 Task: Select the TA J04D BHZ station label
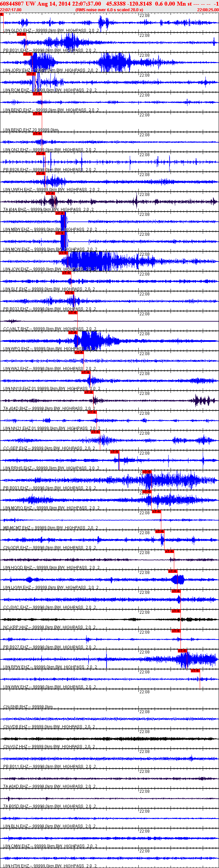click(49, 408)
